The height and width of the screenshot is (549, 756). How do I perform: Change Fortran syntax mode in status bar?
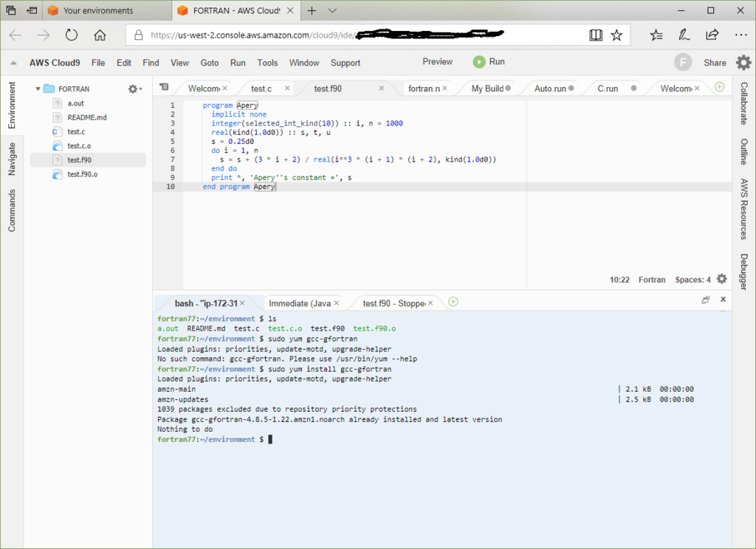[652, 280]
